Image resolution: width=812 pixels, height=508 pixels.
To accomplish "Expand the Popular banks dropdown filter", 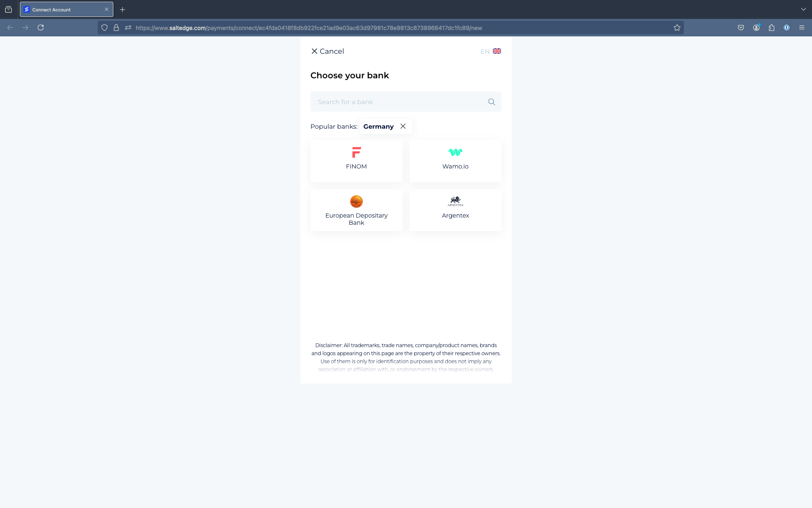I will point(378,127).
